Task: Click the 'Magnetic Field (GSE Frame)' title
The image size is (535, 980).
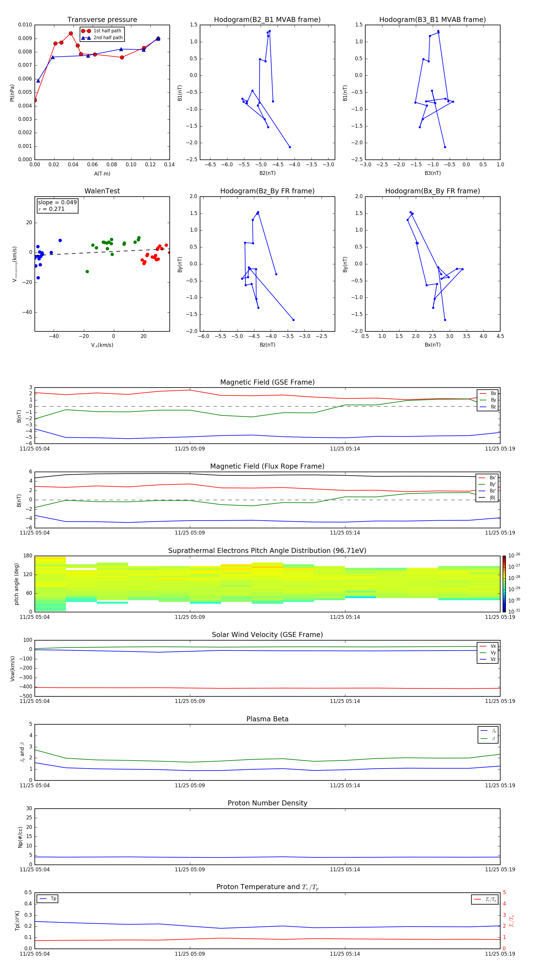Action: (x=267, y=382)
